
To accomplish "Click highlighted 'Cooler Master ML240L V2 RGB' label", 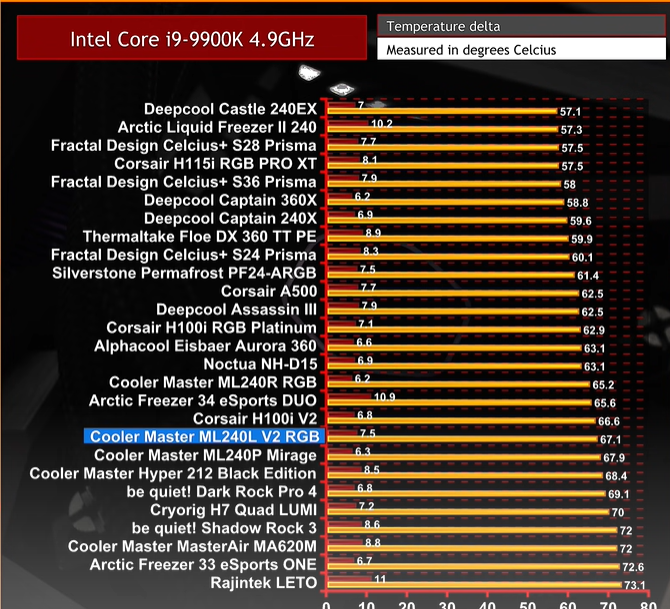I will (x=204, y=436).
